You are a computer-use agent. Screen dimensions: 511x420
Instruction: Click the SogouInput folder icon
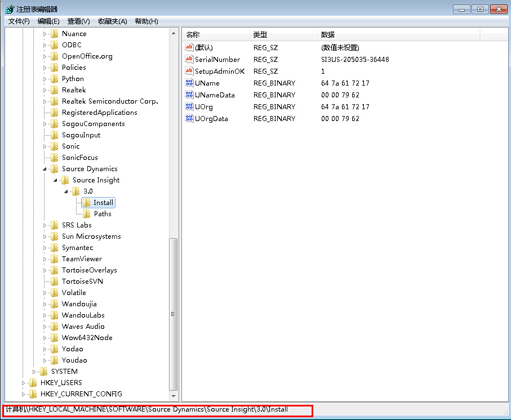pos(55,135)
